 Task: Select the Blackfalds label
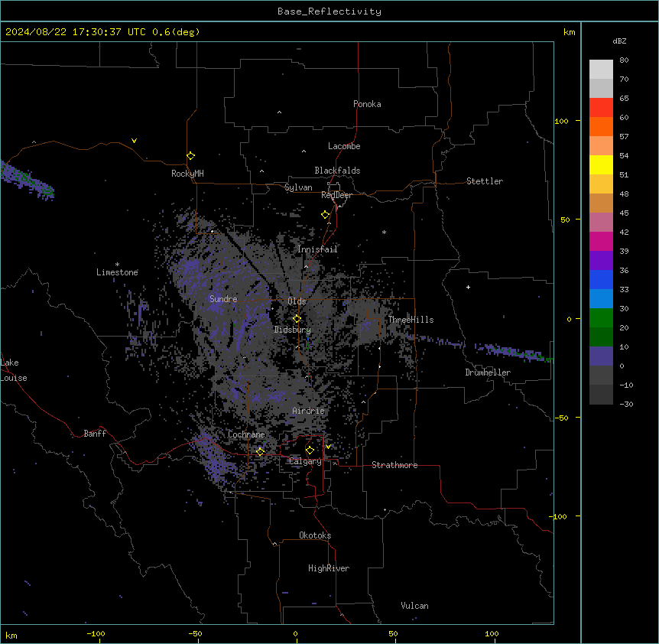[337, 171]
